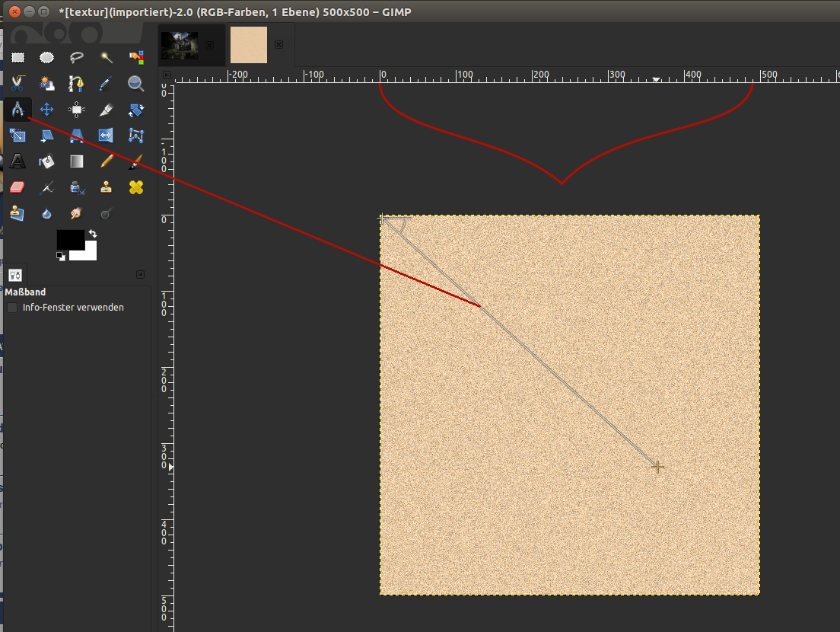Reset colors to default black and white
840x632 pixels.
(61, 257)
